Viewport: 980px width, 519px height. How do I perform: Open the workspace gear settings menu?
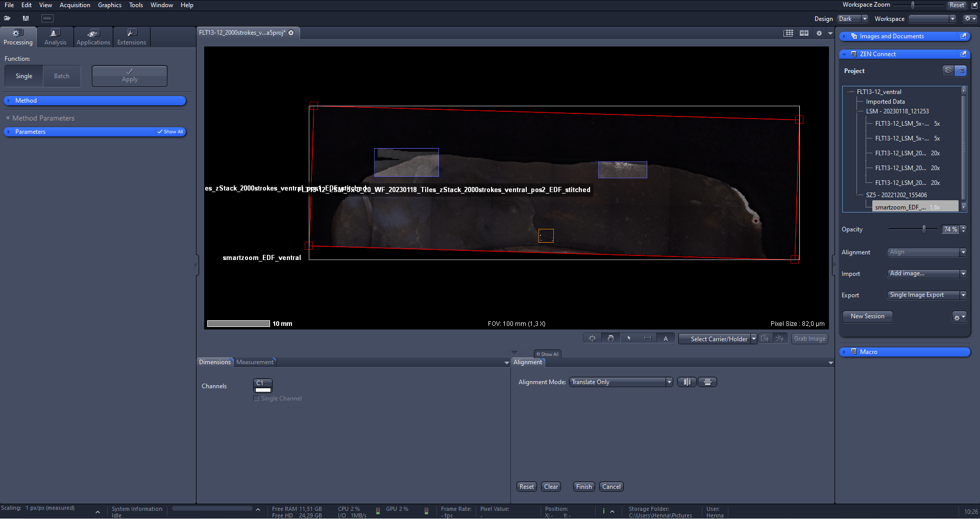point(970,18)
